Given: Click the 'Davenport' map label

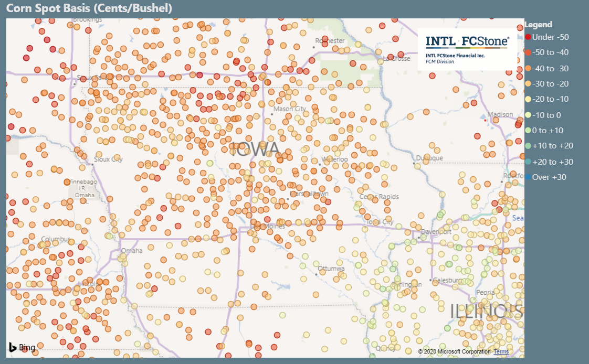Looking at the screenshot, I should coord(436,231).
